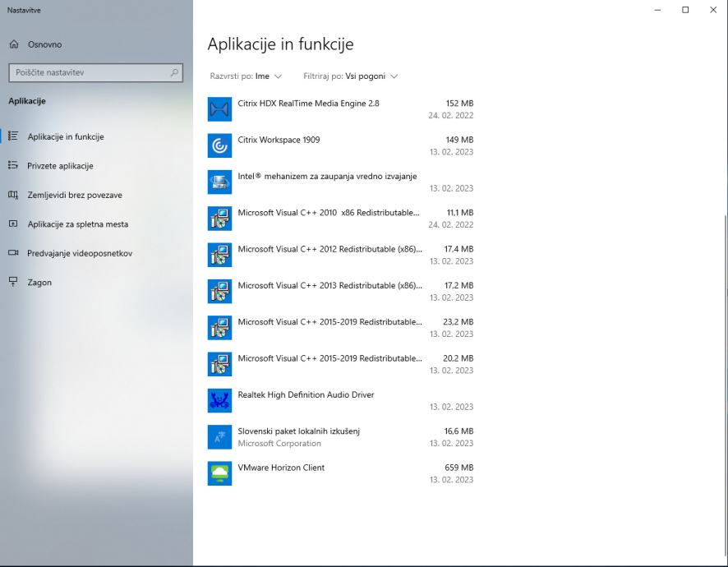Click the 149 MB size value

pyautogui.click(x=459, y=140)
